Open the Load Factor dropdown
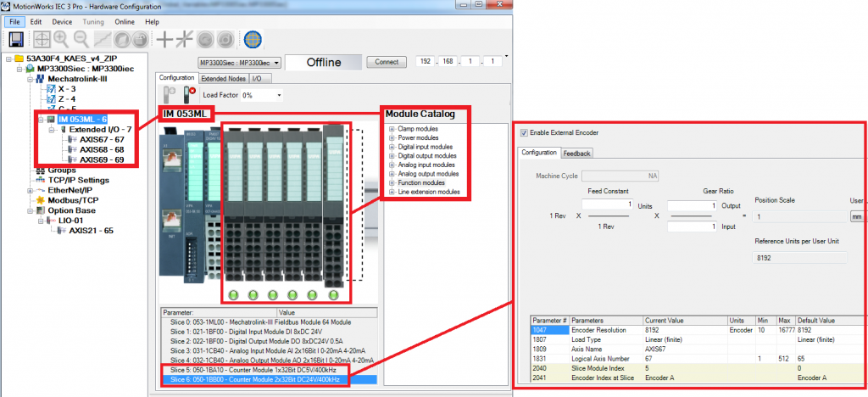This screenshot has width=868, height=397. [x=279, y=95]
